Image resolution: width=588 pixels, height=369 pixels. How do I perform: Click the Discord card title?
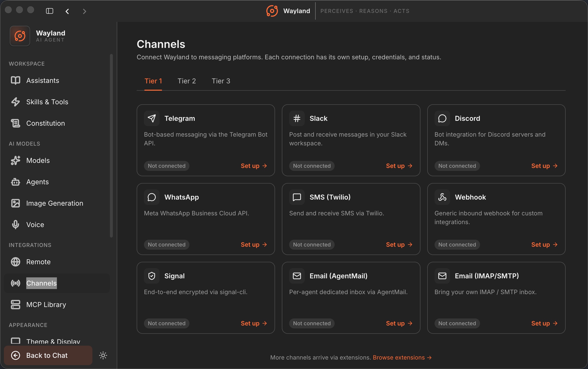pyautogui.click(x=467, y=118)
